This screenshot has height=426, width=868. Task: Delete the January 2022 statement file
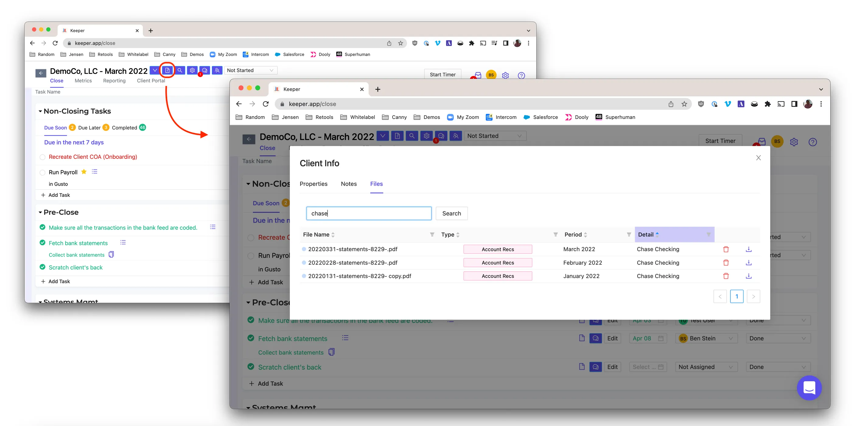[726, 276]
